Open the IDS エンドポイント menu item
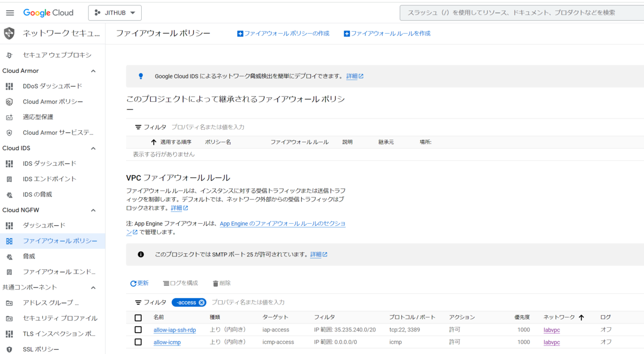Viewport: 644px width, 354px height. pyautogui.click(x=49, y=179)
